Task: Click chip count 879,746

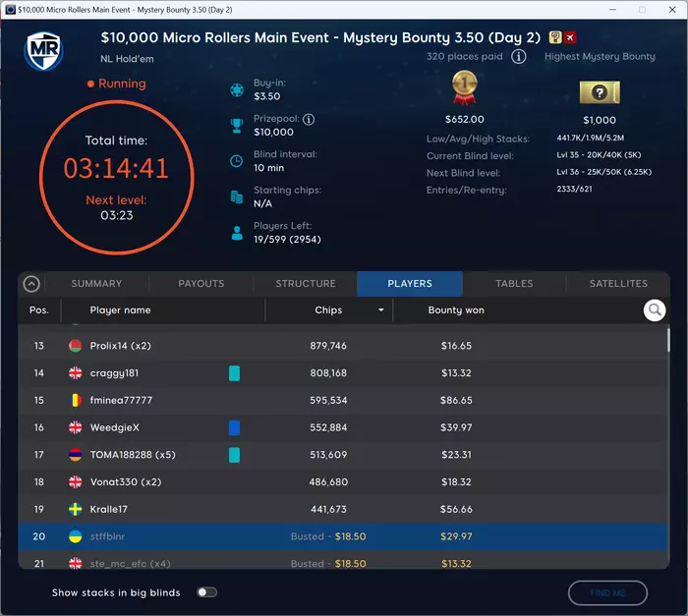Action: pos(328,346)
